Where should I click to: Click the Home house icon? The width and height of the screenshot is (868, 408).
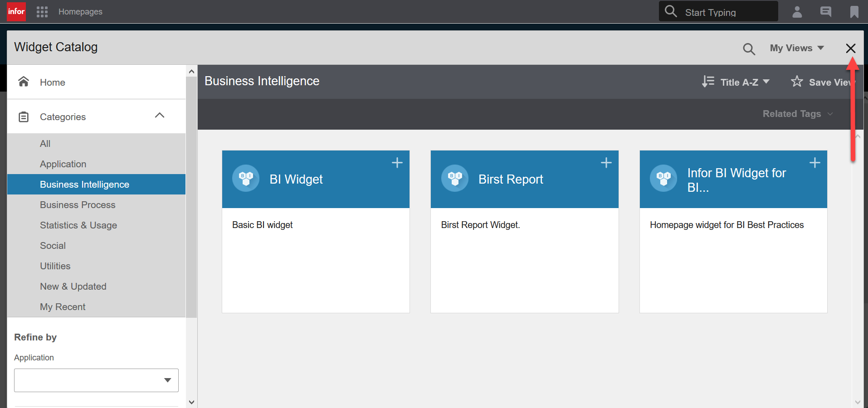[24, 82]
